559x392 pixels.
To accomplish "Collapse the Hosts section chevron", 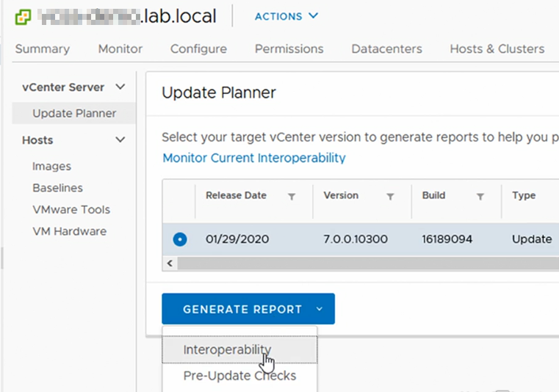I will tap(120, 139).
